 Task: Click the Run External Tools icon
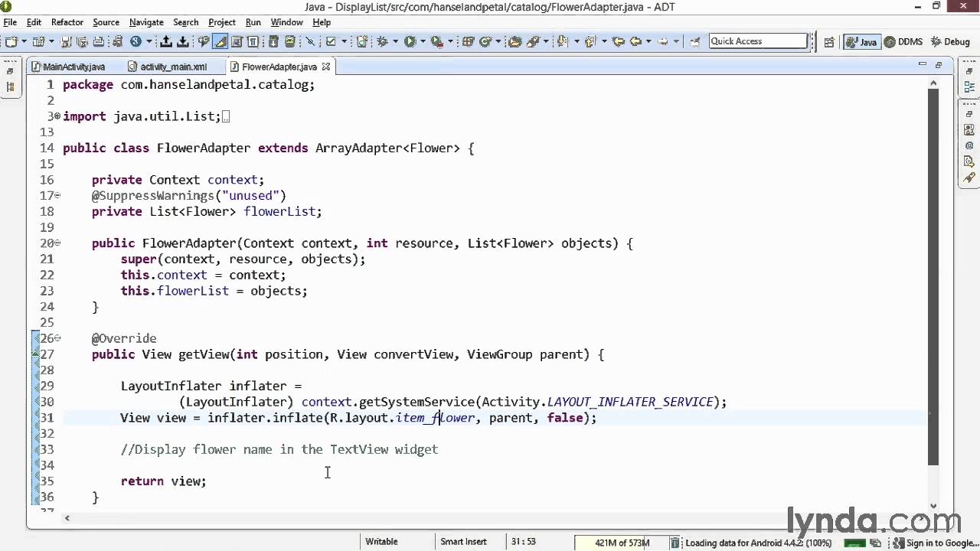click(436, 41)
